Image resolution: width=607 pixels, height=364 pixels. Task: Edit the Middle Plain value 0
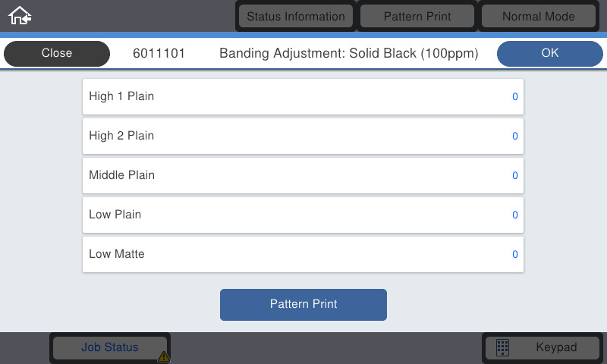click(x=515, y=176)
